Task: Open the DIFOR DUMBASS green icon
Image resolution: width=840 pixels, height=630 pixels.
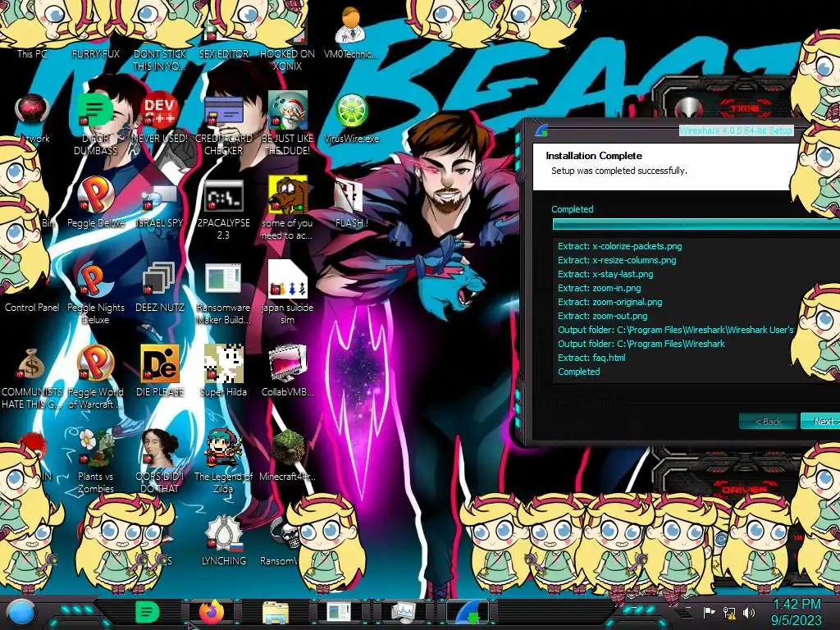Action: pos(96,125)
